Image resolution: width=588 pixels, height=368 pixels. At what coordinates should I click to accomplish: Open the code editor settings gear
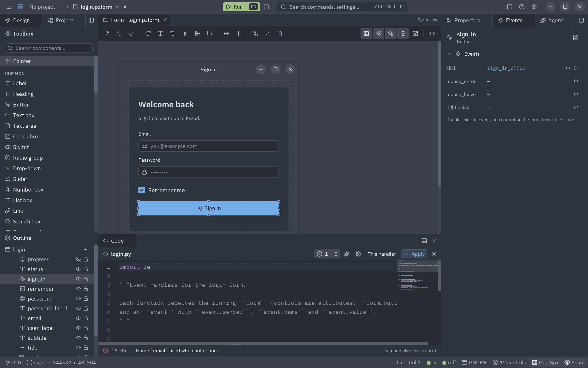pos(358,254)
